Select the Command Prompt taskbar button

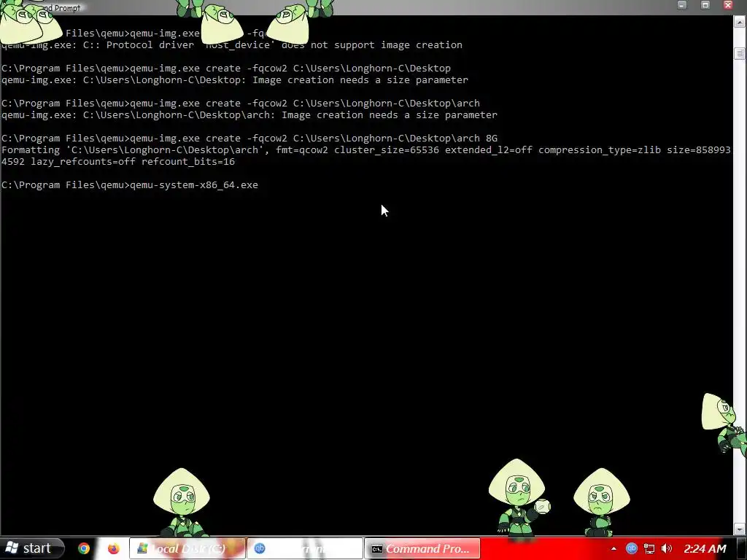click(x=422, y=548)
